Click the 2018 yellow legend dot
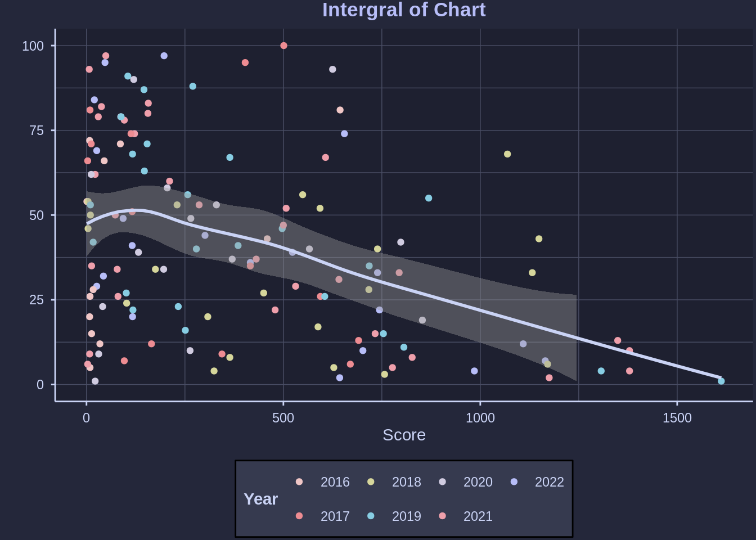756x540 pixels. point(371,482)
